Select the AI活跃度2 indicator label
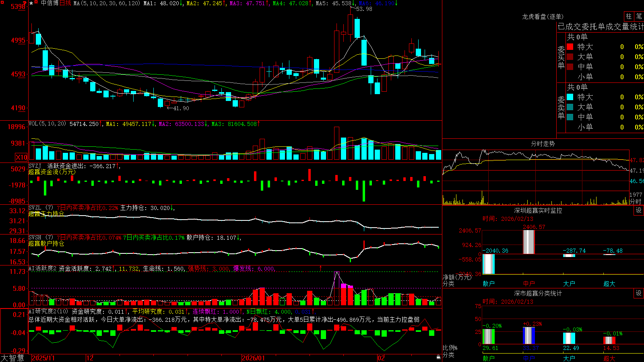644x362 pixels. click(43, 269)
